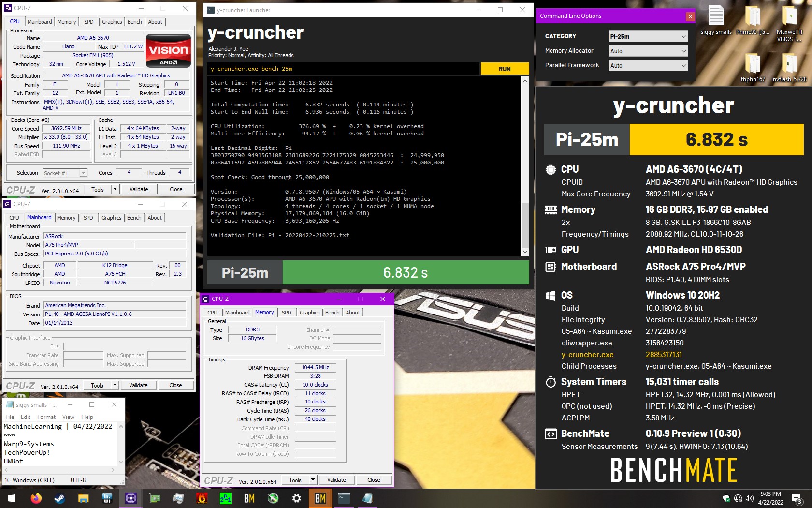This screenshot has height=508, width=812.
Task: Close the Command Line Options panel
Action: (x=690, y=16)
